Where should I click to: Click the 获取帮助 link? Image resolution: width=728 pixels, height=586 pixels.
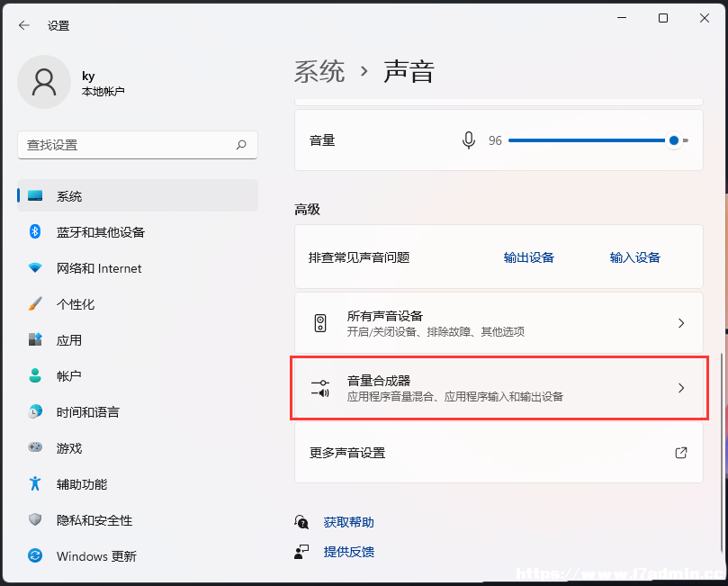click(348, 522)
